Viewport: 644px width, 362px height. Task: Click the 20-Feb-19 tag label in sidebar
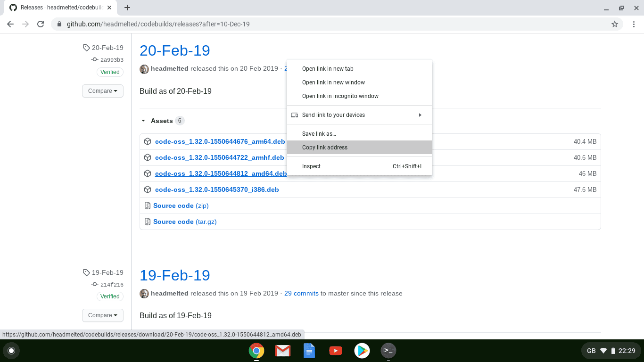tap(107, 48)
